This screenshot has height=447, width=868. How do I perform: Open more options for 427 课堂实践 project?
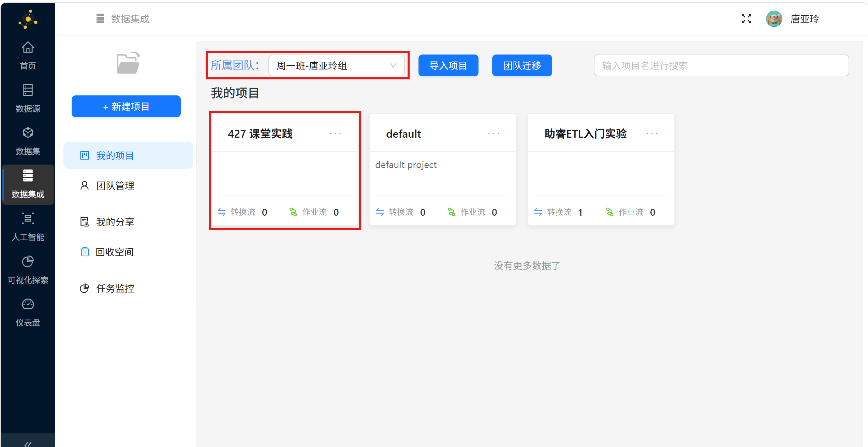pos(335,134)
